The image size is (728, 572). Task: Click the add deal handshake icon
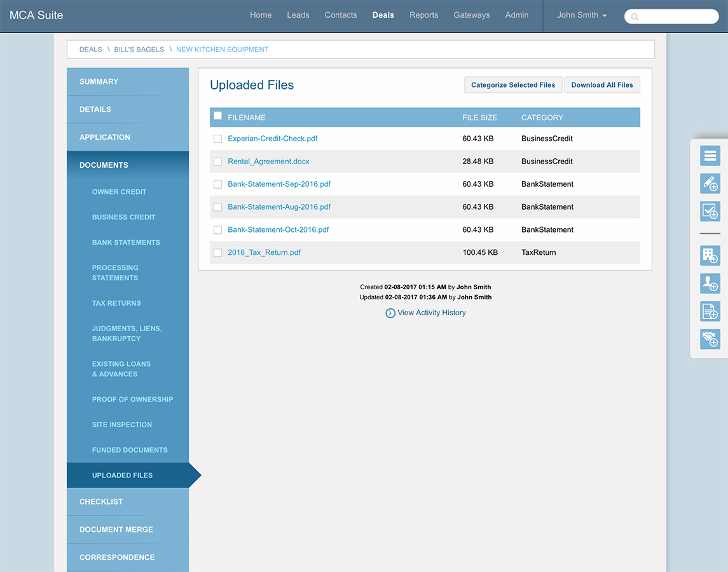point(710,339)
